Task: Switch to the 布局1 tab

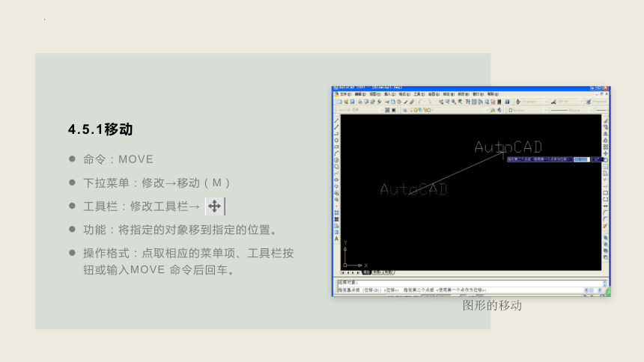Action: coord(377,272)
